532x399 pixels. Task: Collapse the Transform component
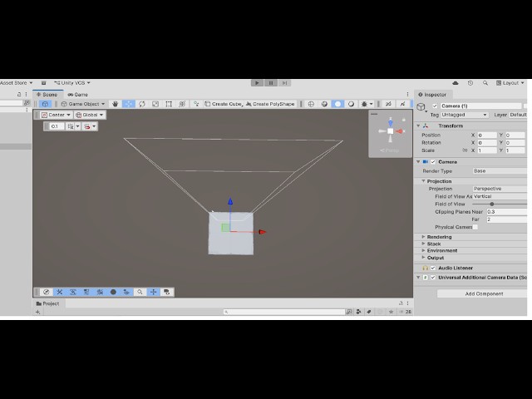coord(418,126)
